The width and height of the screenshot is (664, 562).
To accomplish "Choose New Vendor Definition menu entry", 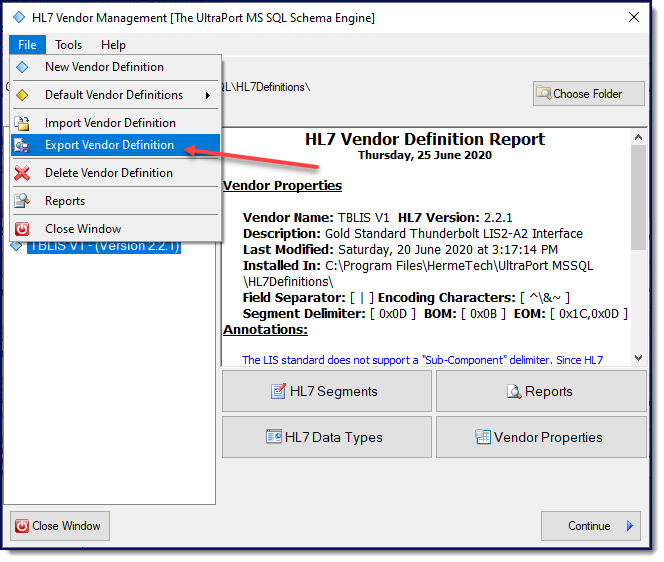I will point(116,67).
